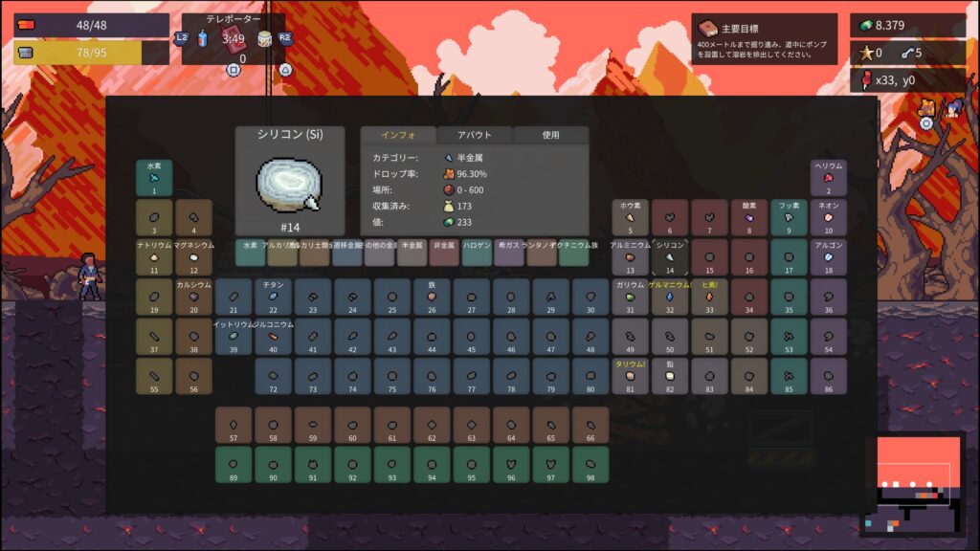The image size is (980, 551).
Task: Toggle the Nonmetal (非金属) category filter
Action: point(444,253)
